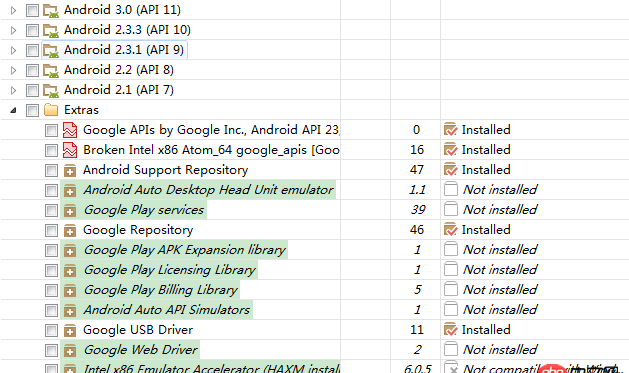This screenshot has height=373, width=629.
Task: Tick the Android Support Repository checkbox
Action: coord(51,170)
